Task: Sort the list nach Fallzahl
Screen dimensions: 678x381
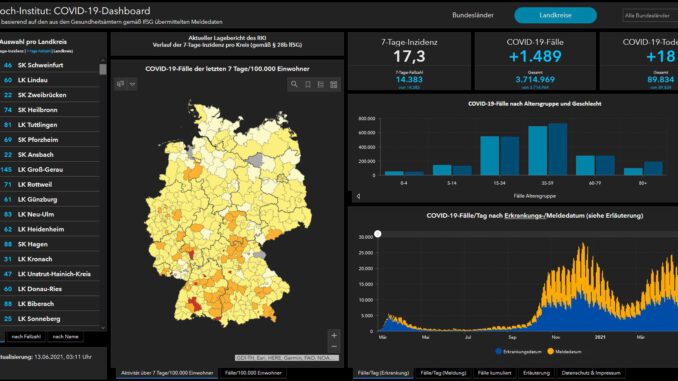Action: pos(26,336)
